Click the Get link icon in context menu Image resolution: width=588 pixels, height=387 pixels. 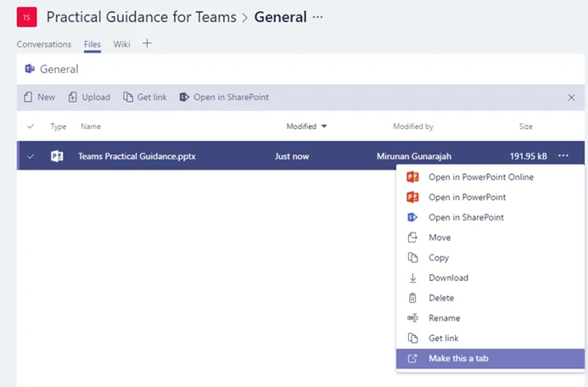point(412,339)
